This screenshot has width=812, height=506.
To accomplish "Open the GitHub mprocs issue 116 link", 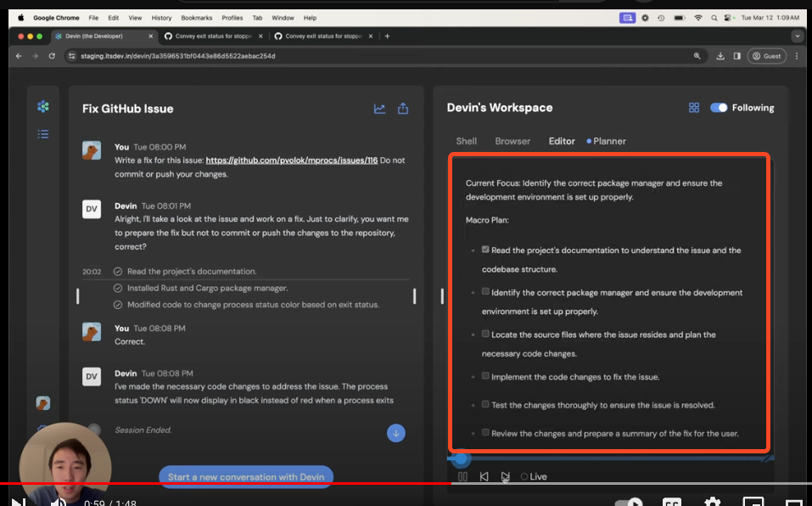I will [291, 160].
